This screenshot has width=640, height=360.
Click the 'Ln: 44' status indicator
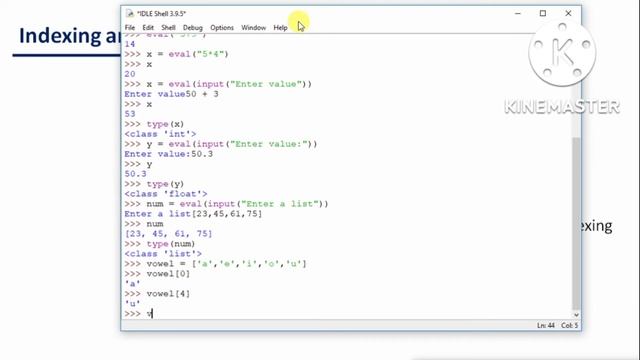click(x=546, y=325)
